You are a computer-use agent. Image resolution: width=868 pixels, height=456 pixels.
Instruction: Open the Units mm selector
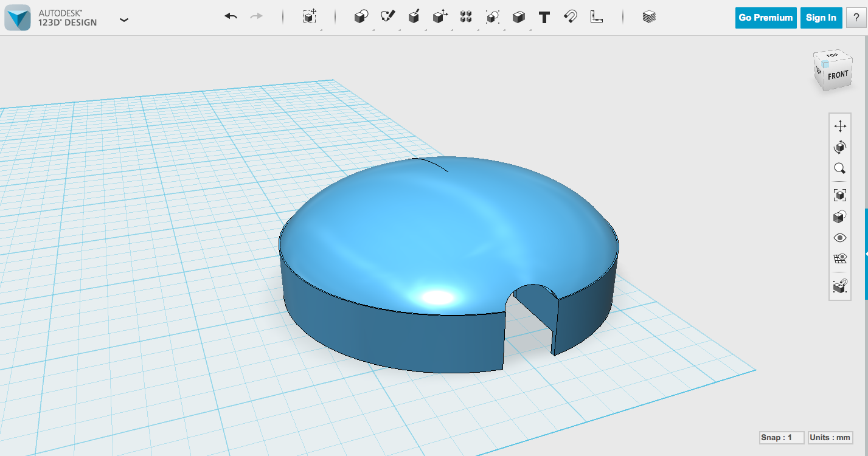click(x=830, y=437)
